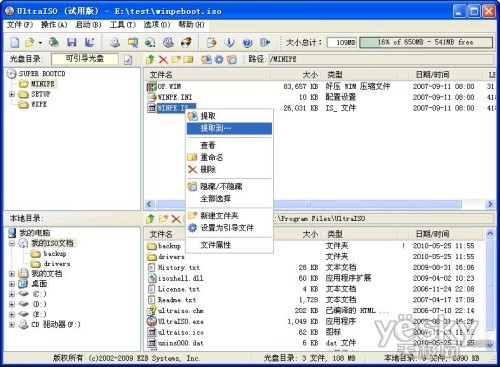The image size is (500, 367).
Task: Choose 重命名 in the context menu
Action: click(x=229, y=157)
